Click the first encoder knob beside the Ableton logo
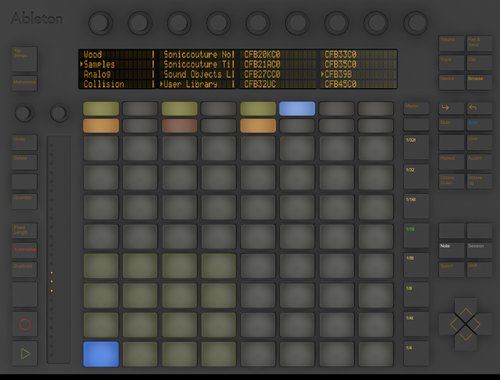Screen dimensions: 500x380 100,23
